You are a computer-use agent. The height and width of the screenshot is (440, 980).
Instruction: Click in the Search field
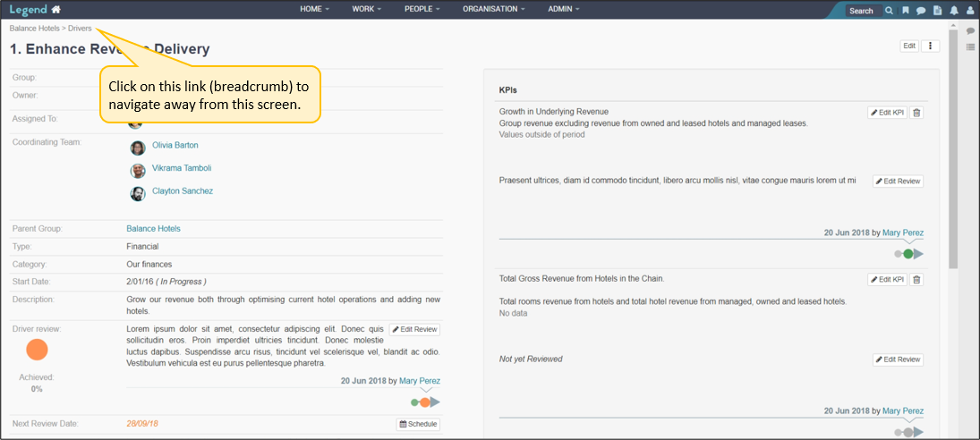864,11
